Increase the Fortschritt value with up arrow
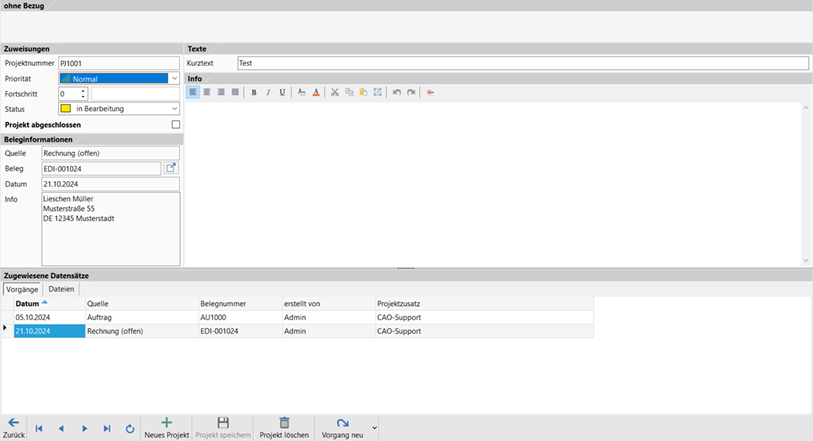 coord(83,91)
